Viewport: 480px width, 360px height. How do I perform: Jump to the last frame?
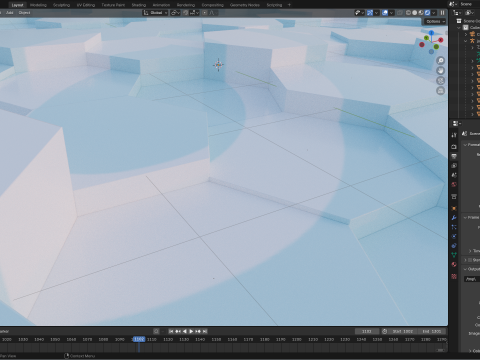[205, 331]
